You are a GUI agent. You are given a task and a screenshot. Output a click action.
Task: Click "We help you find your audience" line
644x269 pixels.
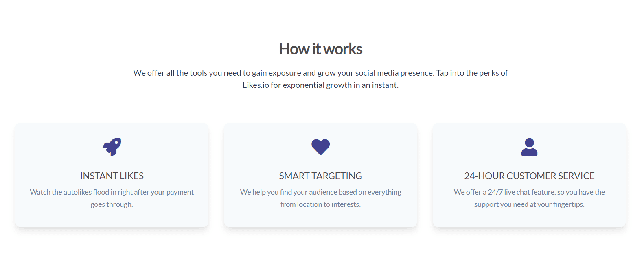click(320, 192)
